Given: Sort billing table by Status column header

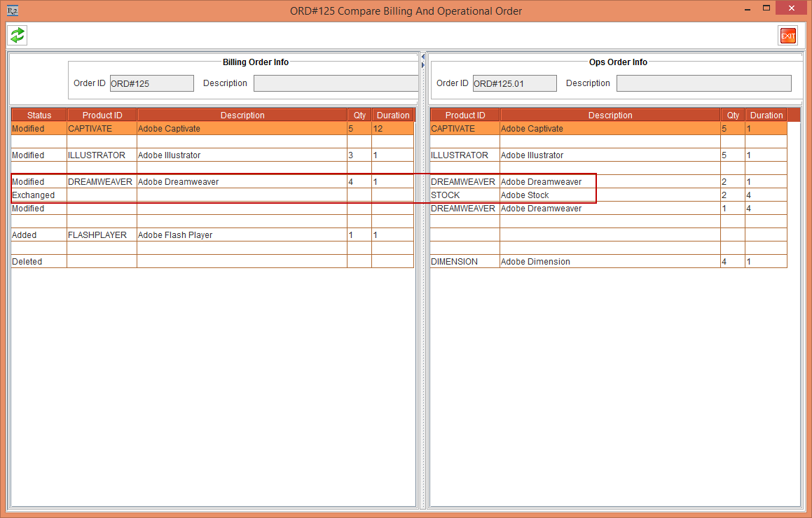Looking at the screenshot, I should 39,115.
